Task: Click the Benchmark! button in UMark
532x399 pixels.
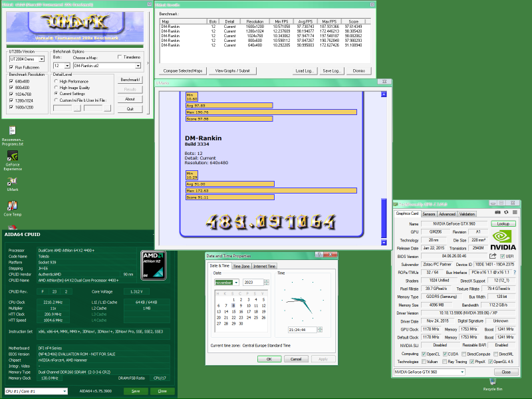Action: click(x=130, y=80)
